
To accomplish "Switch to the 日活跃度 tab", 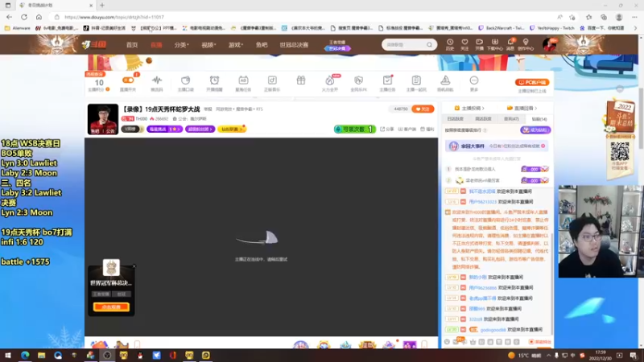I will (x=455, y=119).
